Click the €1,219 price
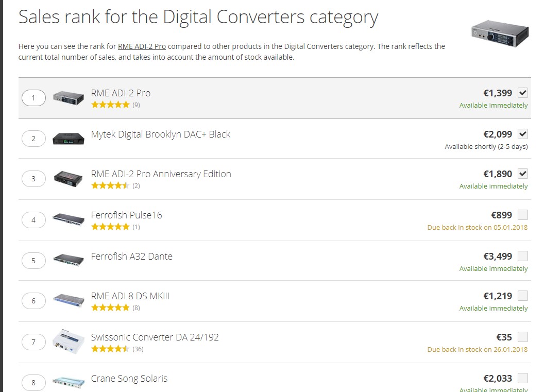 (x=498, y=296)
